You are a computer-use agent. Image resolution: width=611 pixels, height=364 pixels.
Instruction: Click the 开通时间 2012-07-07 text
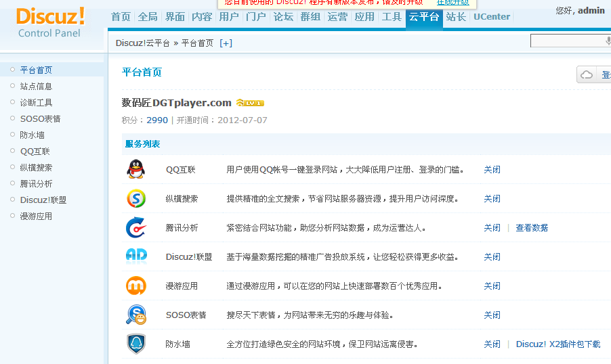(x=222, y=120)
